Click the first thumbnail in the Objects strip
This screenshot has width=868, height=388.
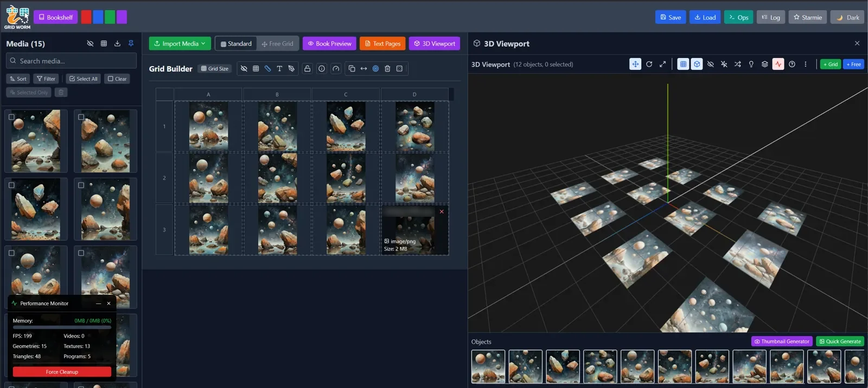coord(488,367)
